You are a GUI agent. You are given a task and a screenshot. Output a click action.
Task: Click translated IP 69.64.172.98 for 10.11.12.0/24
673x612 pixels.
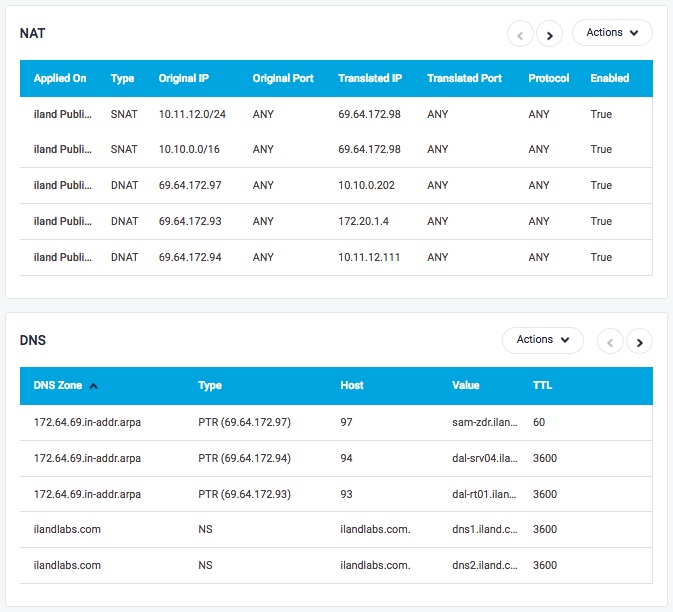click(370, 114)
